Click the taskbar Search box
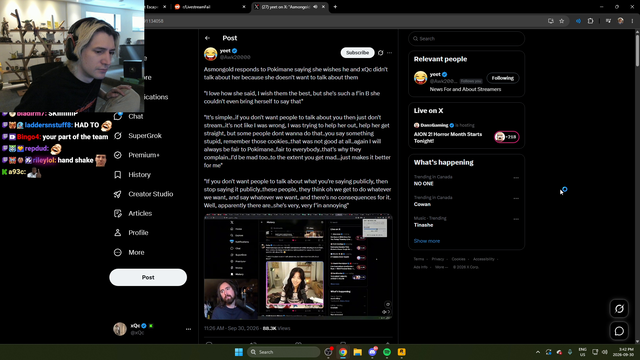This screenshot has width=640, height=360. pos(284,352)
